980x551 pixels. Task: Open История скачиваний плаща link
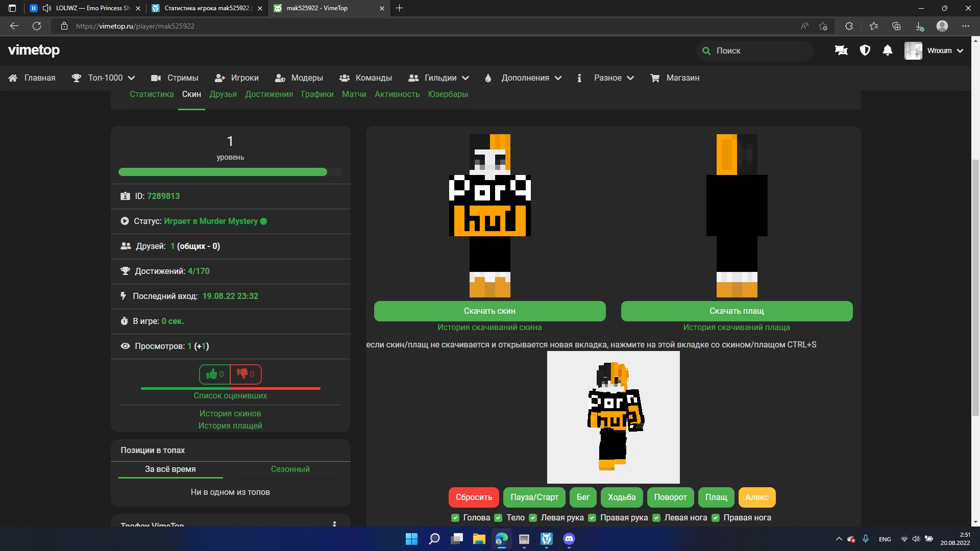[x=736, y=328]
